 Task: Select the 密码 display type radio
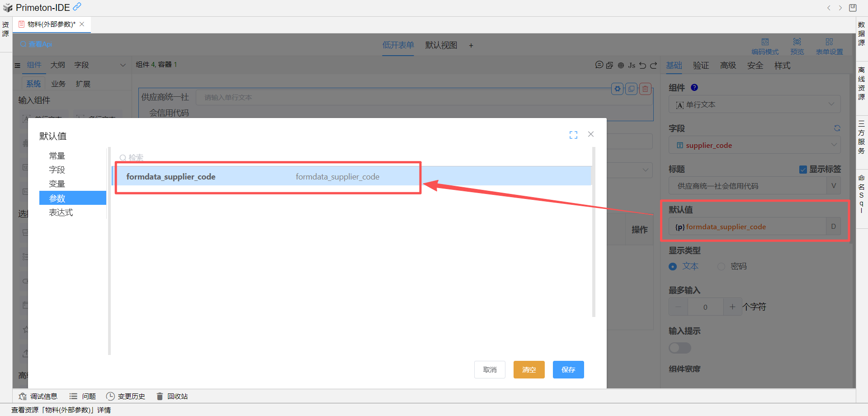(721, 267)
